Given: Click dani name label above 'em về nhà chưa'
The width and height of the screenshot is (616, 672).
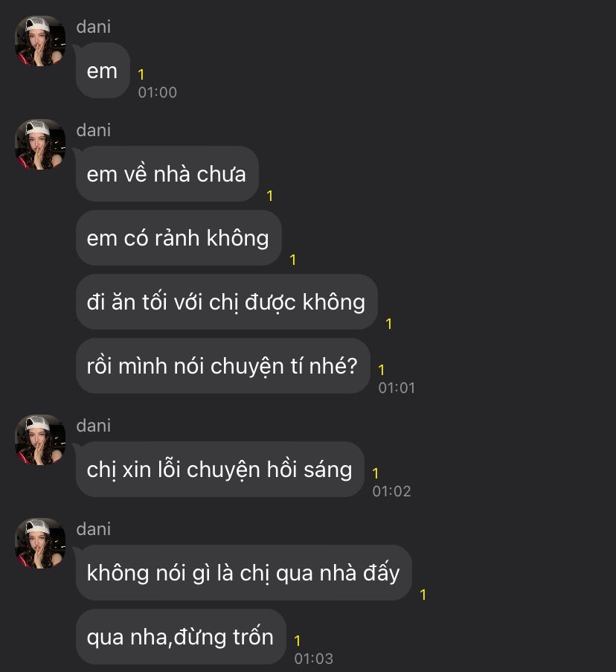Looking at the screenshot, I should (94, 129).
